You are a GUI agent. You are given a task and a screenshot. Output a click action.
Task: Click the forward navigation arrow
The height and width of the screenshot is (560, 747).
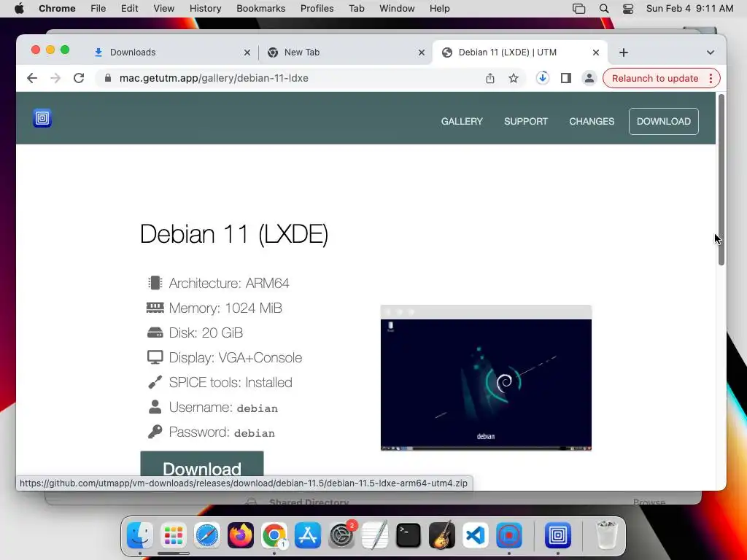click(55, 78)
